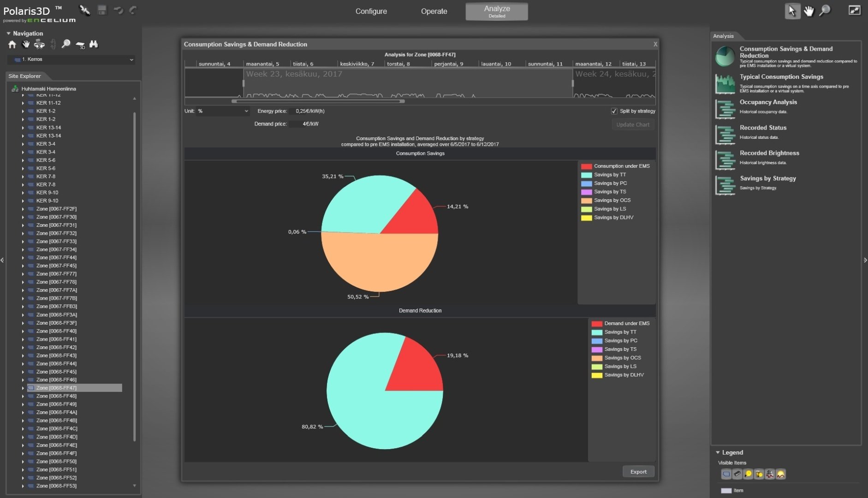Collapse the Legend section

click(718, 452)
